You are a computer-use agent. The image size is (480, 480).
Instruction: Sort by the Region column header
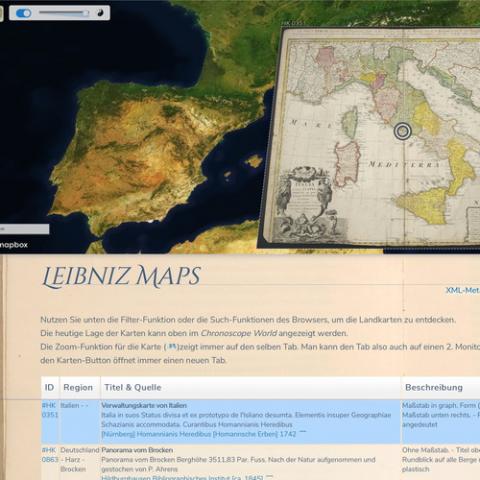78,387
